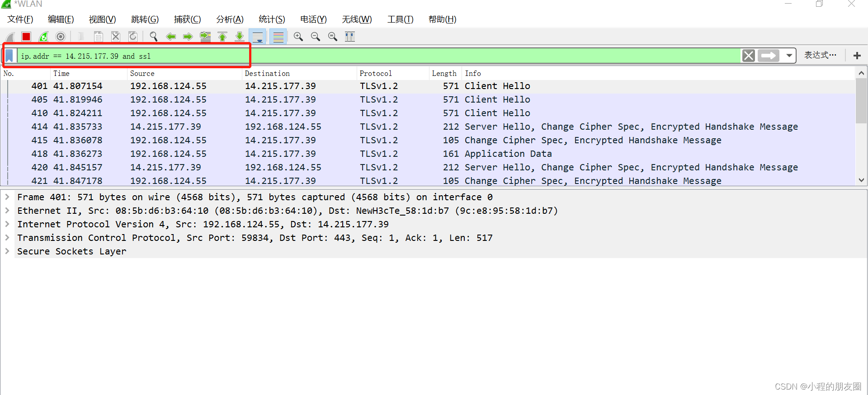Screen dimensions: 868x395
Task: Select packet 405 row
Action: [x=428, y=100]
